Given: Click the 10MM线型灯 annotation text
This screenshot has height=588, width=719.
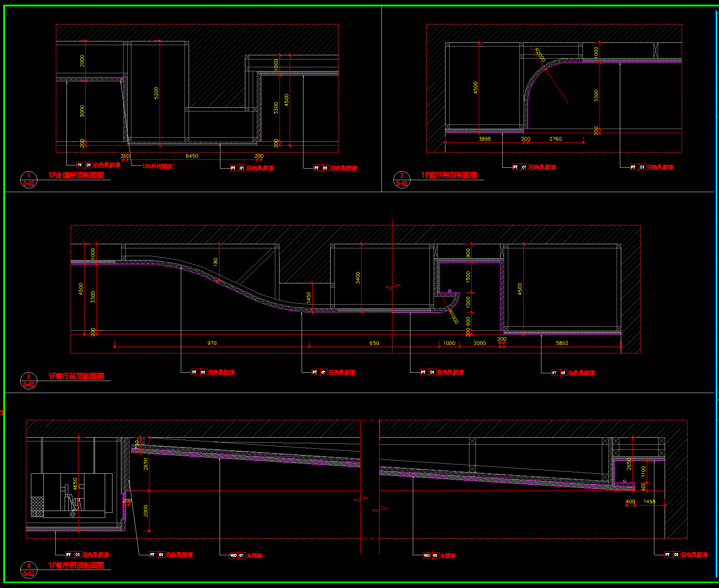Looking at the screenshot, I should tap(158, 166).
